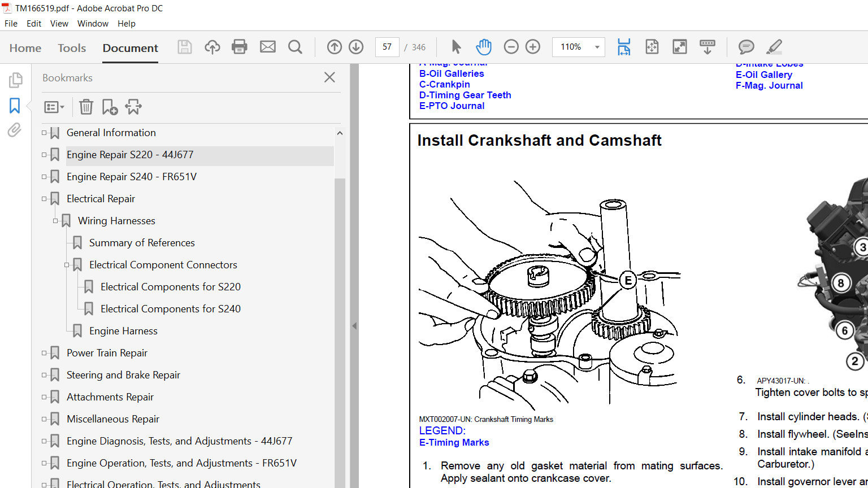Open the search magnifier tool
The width and height of the screenshot is (868, 488).
click(295, 47)
